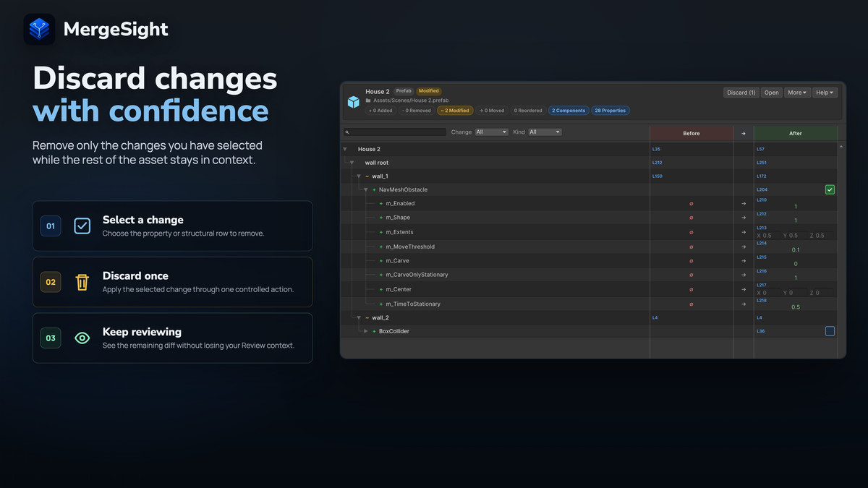This screenshot has width=868, height=488.
Task: Toggle the 0 Moved filter chip
Action: pos(492,111)
